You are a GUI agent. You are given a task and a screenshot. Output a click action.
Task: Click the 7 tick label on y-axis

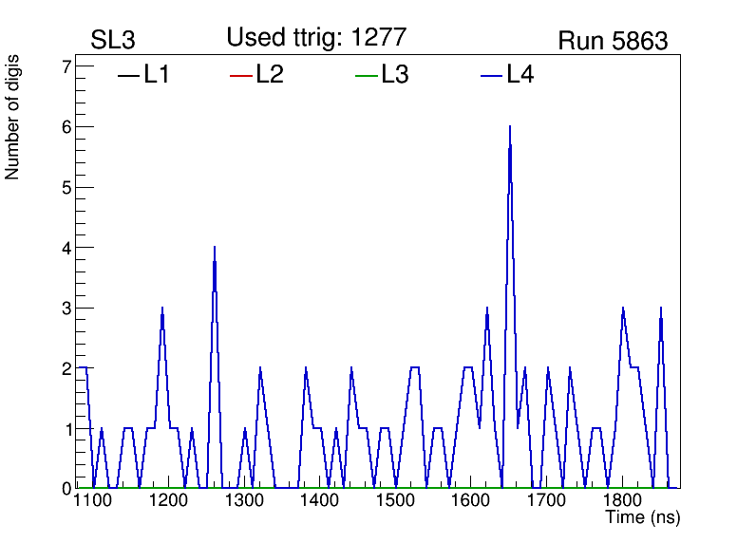[66, 66]
